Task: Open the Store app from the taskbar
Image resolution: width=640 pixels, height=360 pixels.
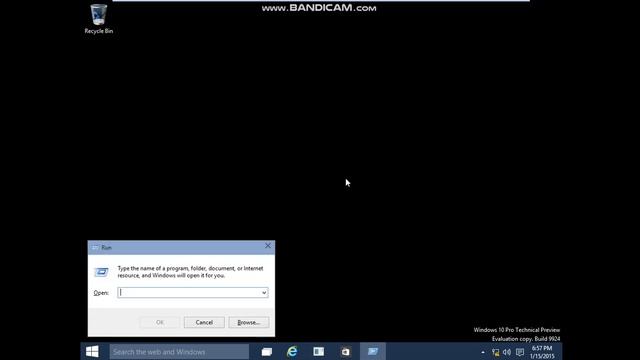Action: (x=345, y=351)
